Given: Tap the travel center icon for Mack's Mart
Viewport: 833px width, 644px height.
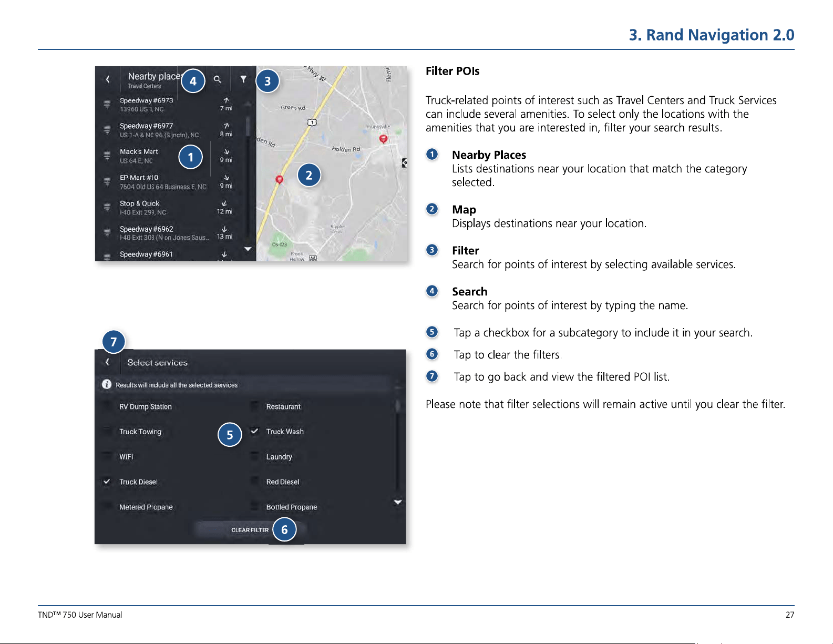Looking at the screenshot, I should coord(107,156).
